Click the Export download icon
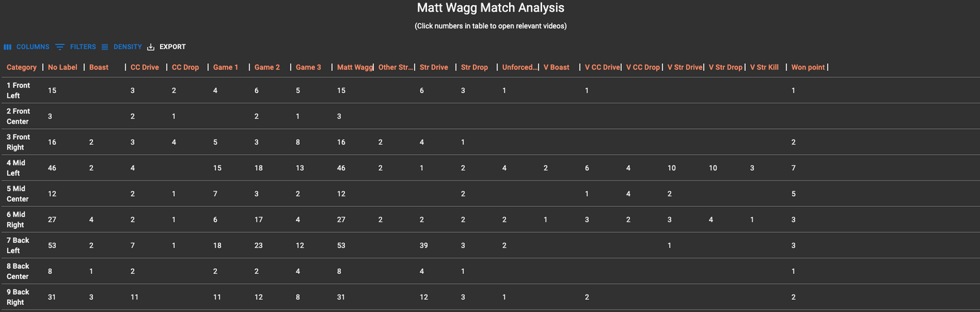Viewport: 980px width, 312px height. [x=151, y=47]
